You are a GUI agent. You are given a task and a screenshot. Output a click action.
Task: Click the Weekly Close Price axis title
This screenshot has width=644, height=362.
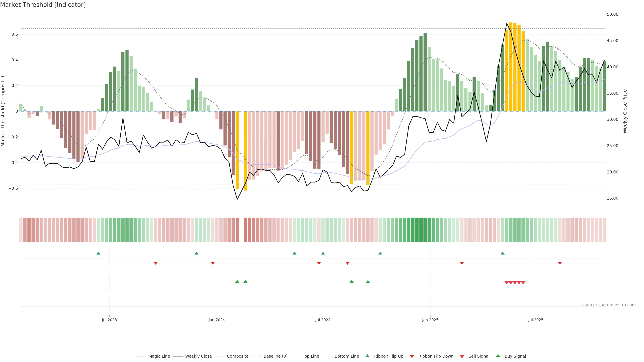point(625,111)
